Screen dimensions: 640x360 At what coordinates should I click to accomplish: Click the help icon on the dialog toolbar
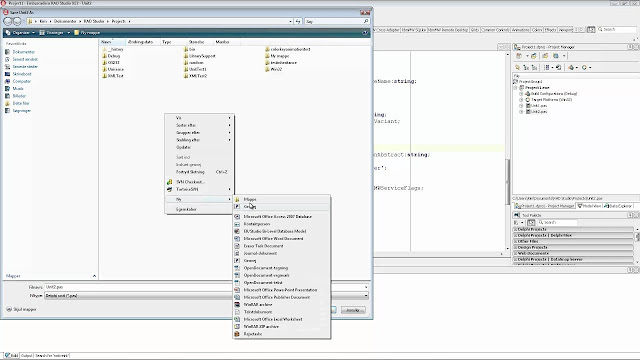[365, 33]
